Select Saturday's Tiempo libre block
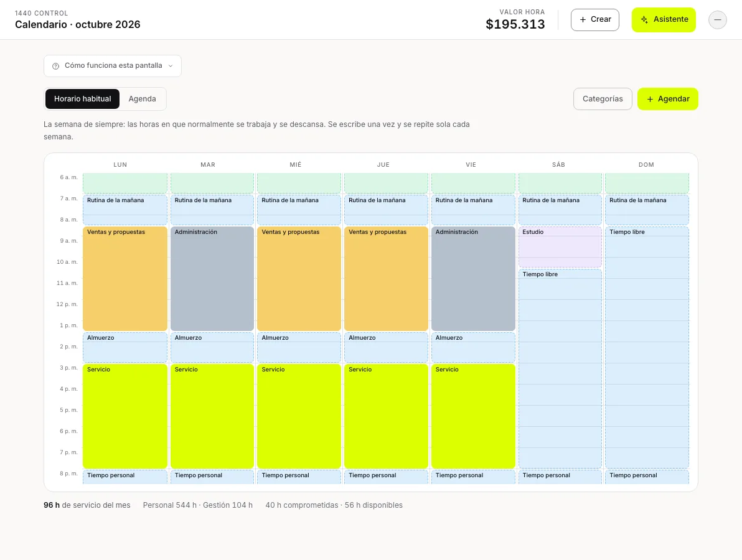The height and width of the screenshot is (560, 742). 560,368
